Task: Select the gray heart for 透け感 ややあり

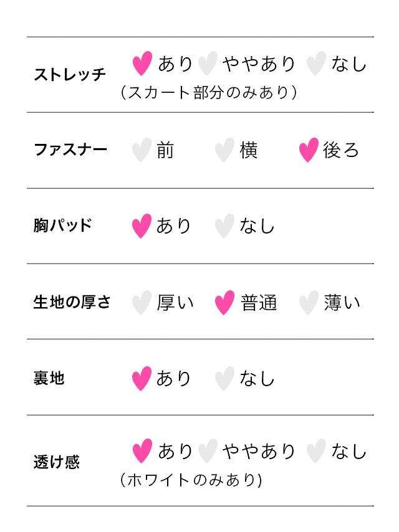Action: [208, 451]
